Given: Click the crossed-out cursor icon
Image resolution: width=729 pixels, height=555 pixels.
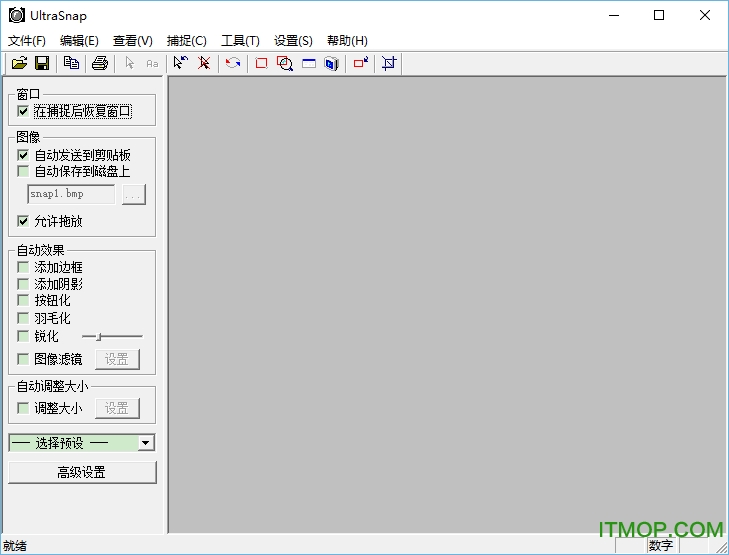Looking at the screenshot, I should [204, 63].
